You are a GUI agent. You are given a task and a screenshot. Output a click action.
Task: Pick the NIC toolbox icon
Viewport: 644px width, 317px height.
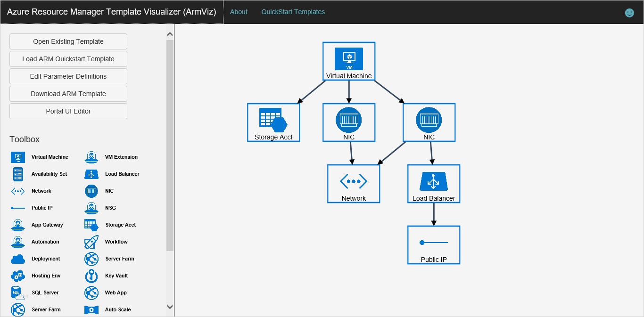pyautogui.click(x=91, y=191)
